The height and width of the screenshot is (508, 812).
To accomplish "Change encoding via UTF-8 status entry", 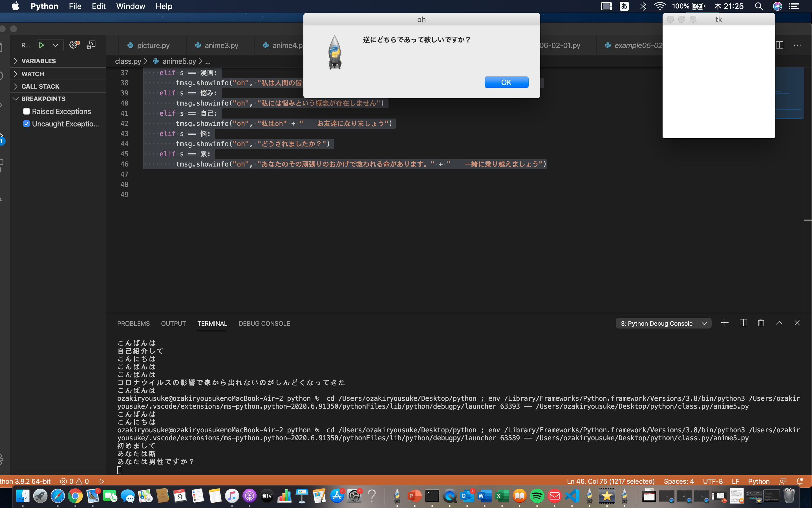I will coord(713,481).
